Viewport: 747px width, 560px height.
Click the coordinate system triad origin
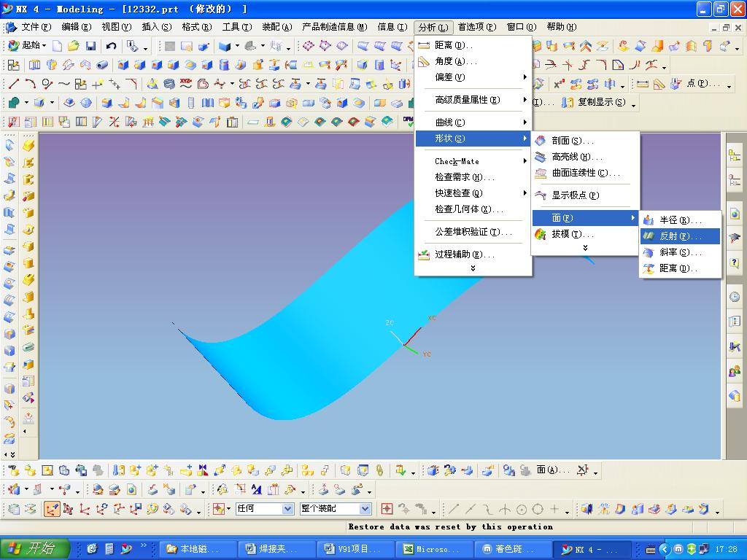[x=404, y=345]
